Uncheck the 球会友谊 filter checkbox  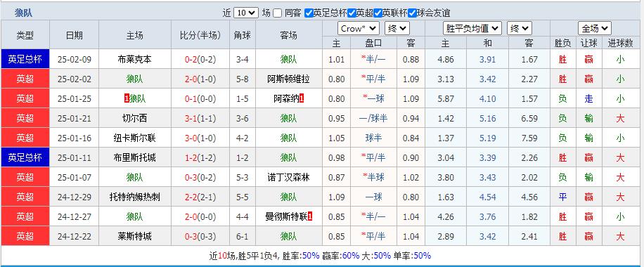(x=413, y=13)
